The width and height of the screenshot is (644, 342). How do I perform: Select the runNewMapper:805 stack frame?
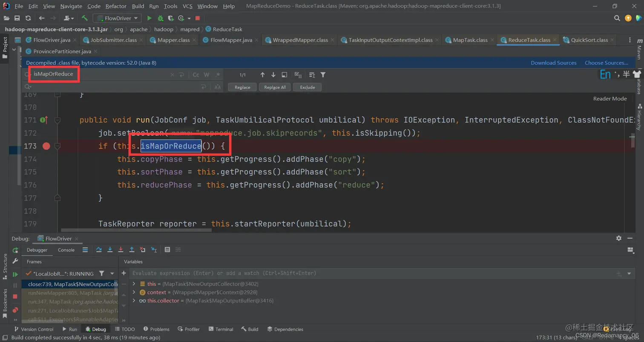[x=71, y=293]
